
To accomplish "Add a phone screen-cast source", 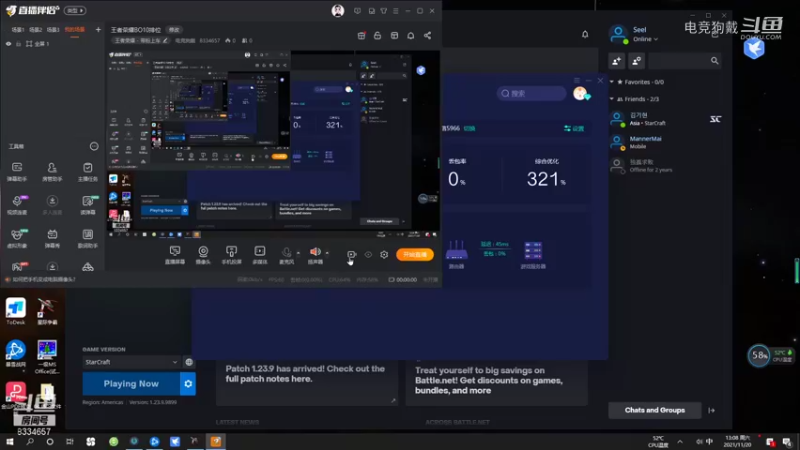I will pos(231,255).
